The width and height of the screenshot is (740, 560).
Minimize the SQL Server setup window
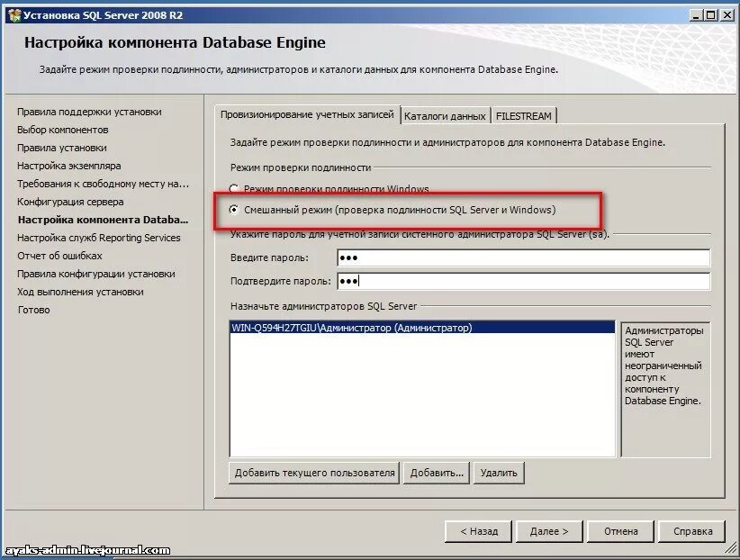tap(695, 15)
